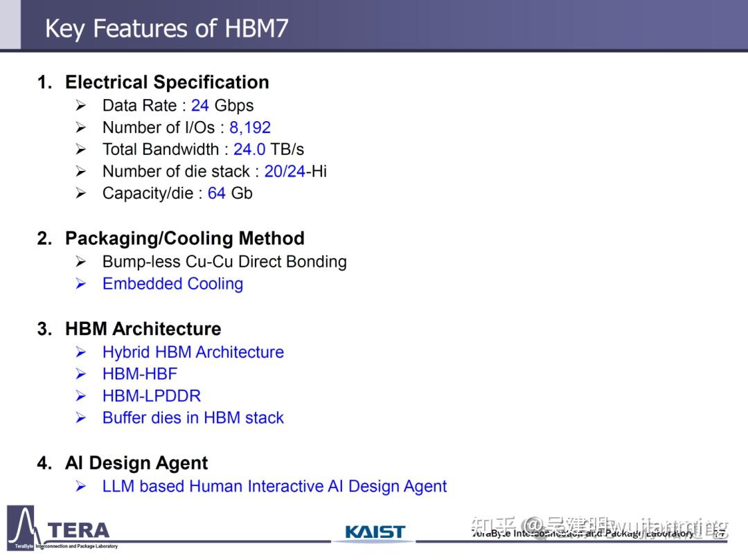Open the LLM based Human Interactive AI Design Agent link

274,487
